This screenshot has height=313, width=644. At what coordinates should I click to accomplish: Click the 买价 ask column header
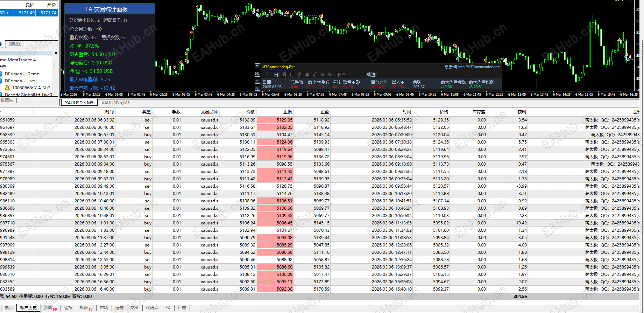tap(47, 5)
